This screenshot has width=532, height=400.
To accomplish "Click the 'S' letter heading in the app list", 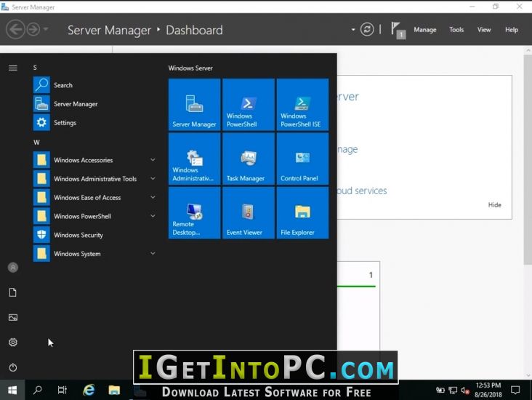I will [x=35, y=68].
